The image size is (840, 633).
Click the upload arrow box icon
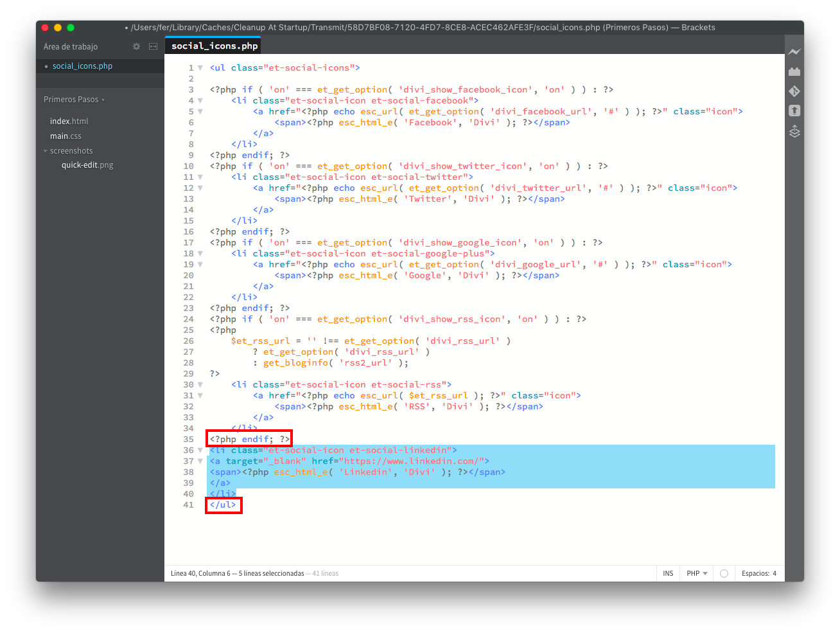click(x=794, y=111)
